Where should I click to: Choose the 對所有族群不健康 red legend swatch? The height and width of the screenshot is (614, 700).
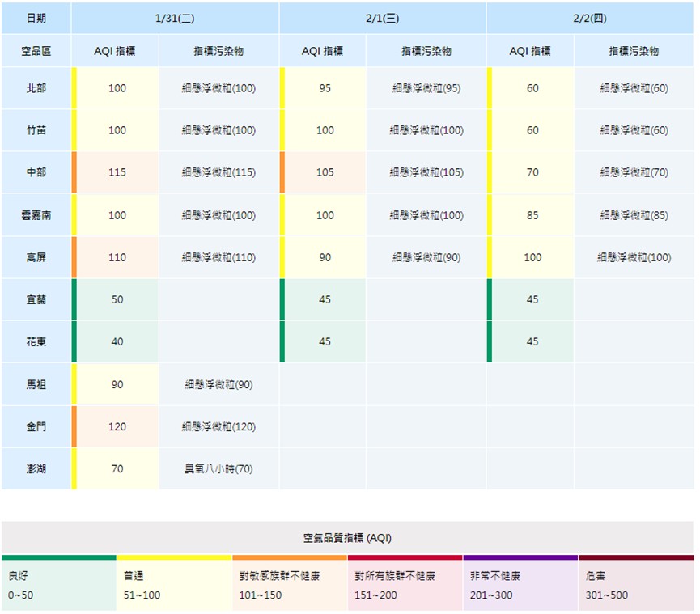pyautogui.click(x=405, y=584)
